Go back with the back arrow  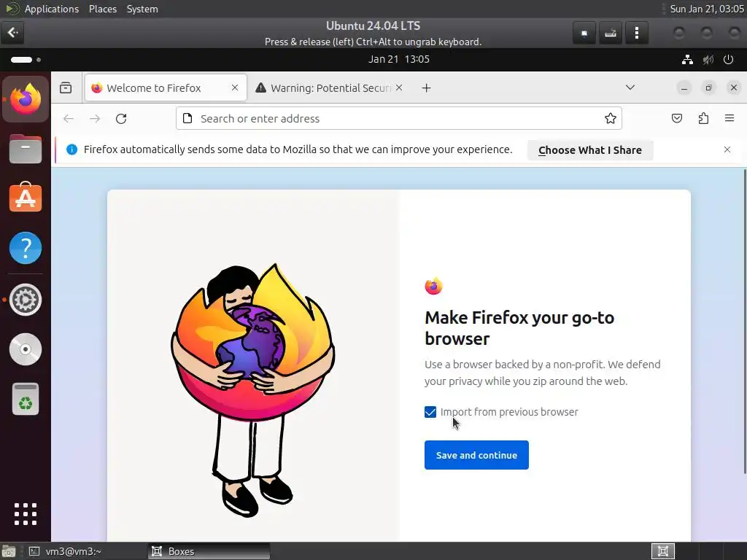tap(69, 119)
